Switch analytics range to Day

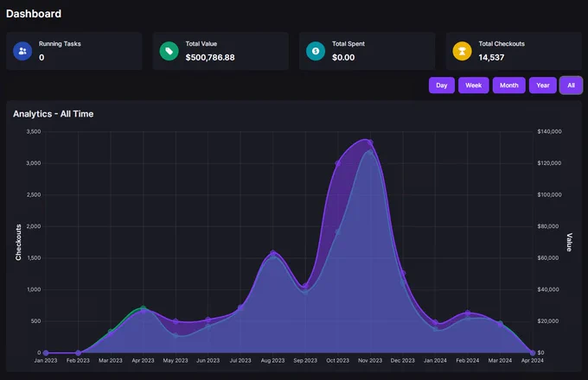tap(442, 85)
